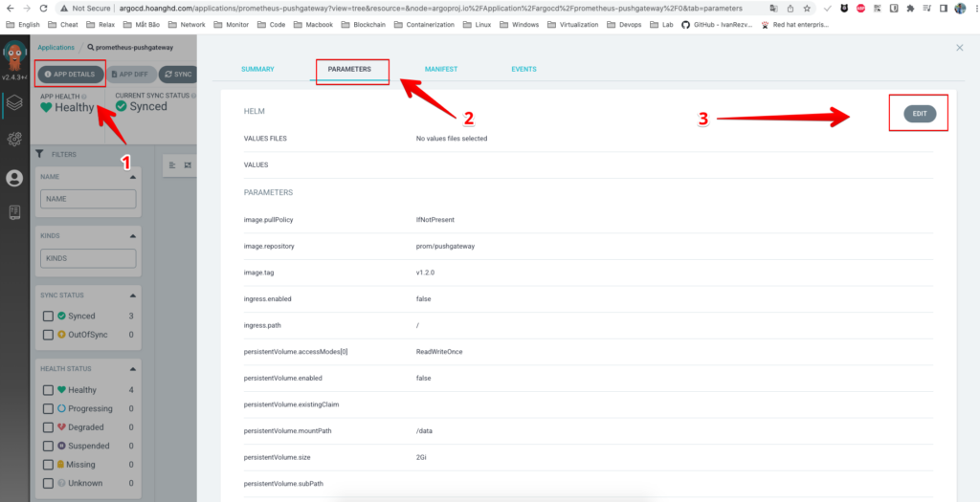This screenshot has height=502, width=980.
Task: Switch to the SUMMARY tab
Action: [257, 69]
